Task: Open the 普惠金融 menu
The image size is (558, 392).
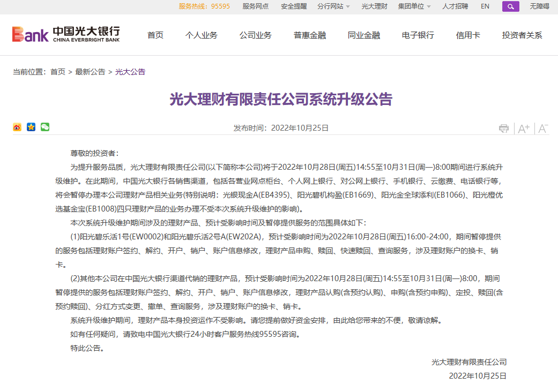Action: pos(310,35)
